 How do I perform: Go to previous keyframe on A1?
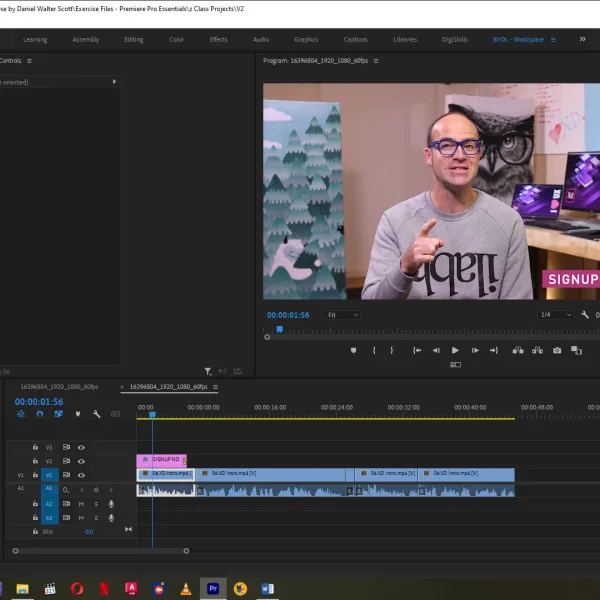tap(82, 489)
